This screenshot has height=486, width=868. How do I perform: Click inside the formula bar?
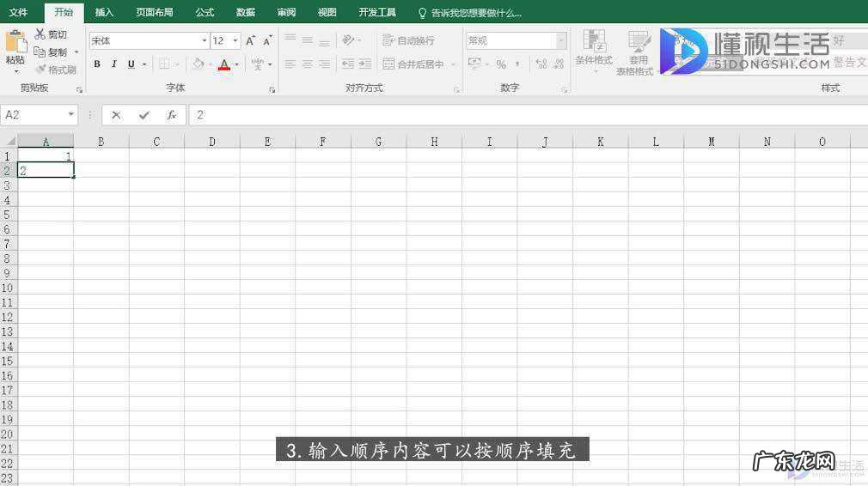pos(529,115)
